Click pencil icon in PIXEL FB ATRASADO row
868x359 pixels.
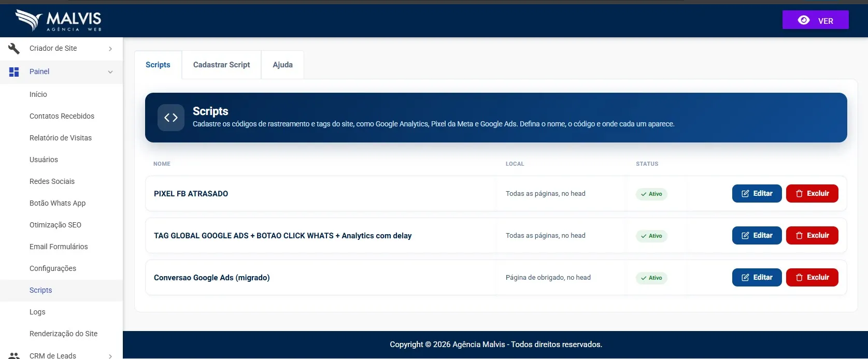click(745, 194)
